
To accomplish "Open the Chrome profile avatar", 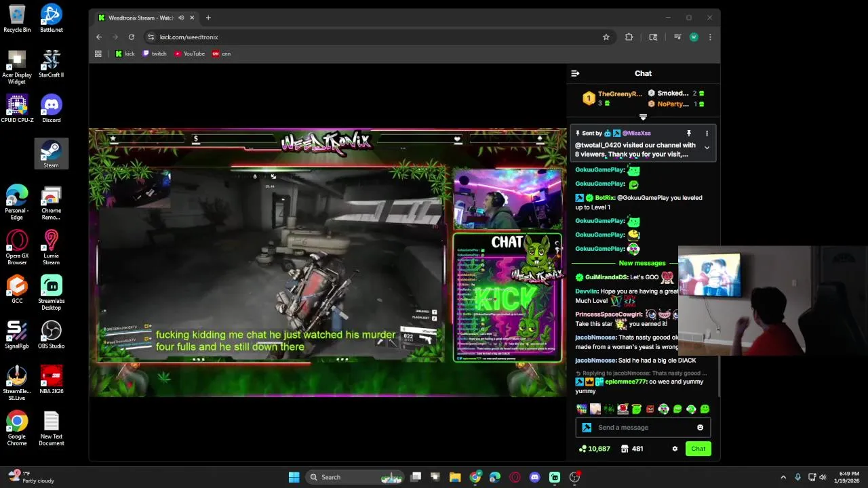I will [694, 37].
